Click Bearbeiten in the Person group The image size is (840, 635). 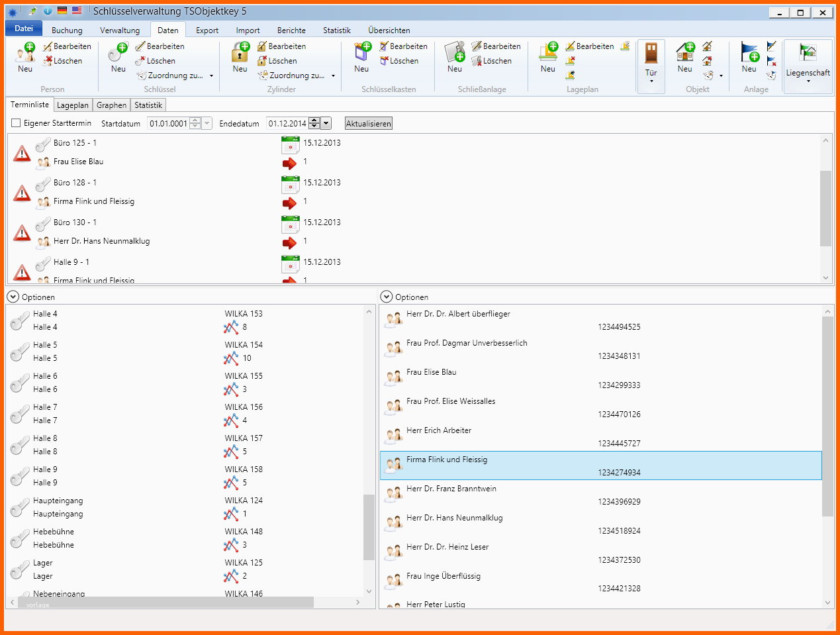click(67, 46)
